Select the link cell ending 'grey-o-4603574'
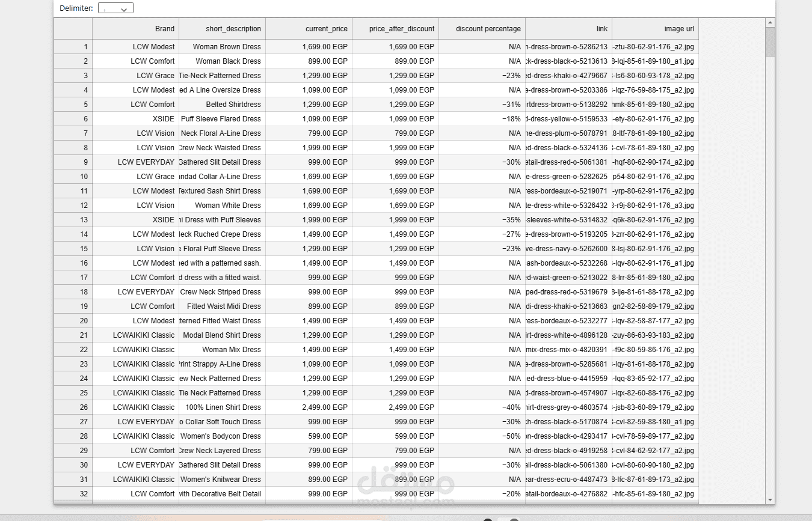Viewport: 812px width, 521px height. pyautogui.click(x=568, y=407)
